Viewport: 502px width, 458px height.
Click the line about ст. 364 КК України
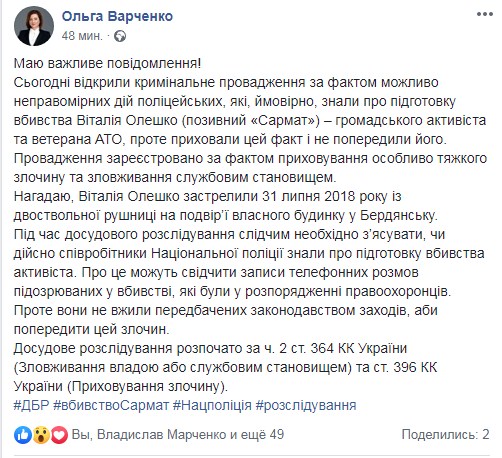(210, 348)
